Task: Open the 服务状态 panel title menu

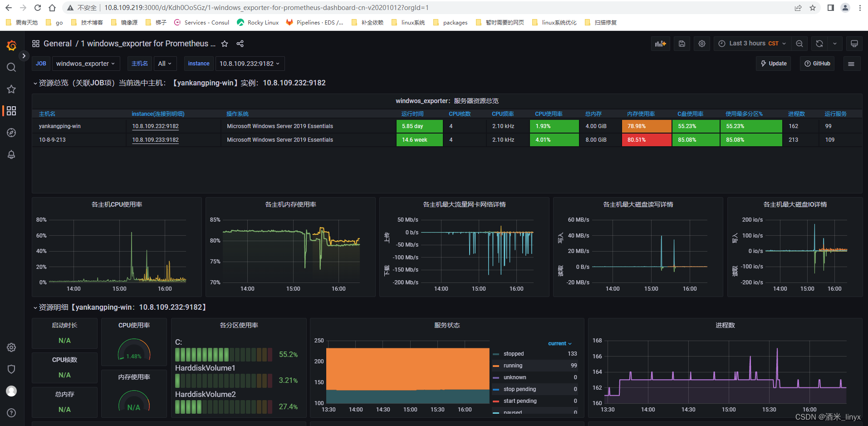Action: click(447, 325)
